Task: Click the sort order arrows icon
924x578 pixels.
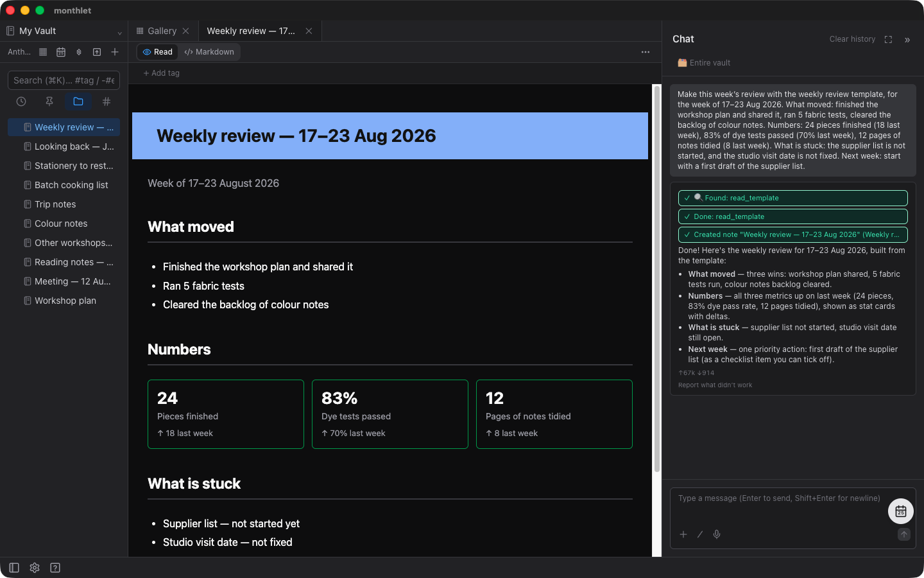Action: click(79, 52)
